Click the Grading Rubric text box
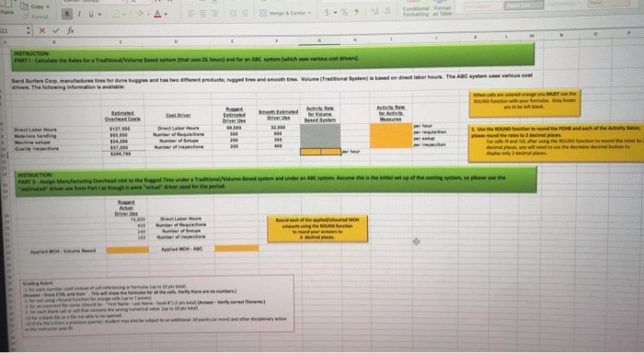The height and width of the screenshot is (353, 644). pos(157,305)
